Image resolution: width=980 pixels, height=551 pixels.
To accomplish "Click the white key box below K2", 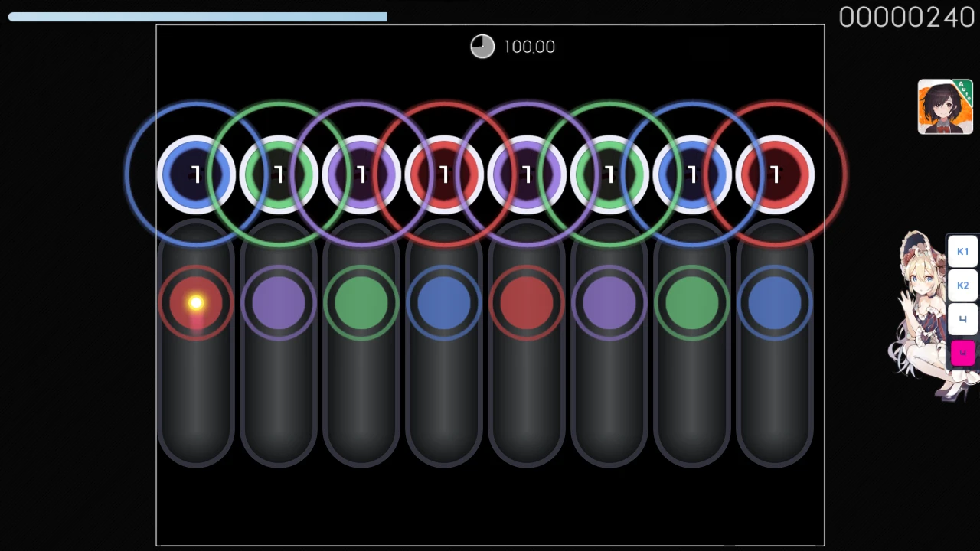I will [962, 319].
